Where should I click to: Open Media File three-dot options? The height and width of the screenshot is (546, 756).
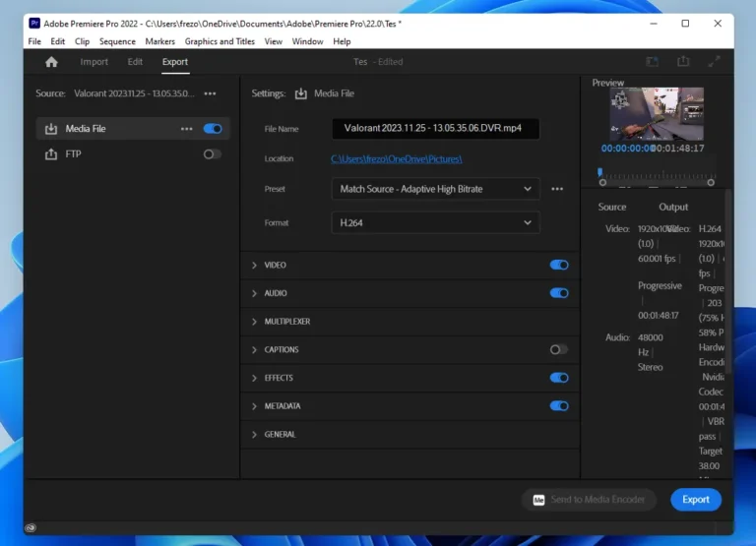coord(187,129)
